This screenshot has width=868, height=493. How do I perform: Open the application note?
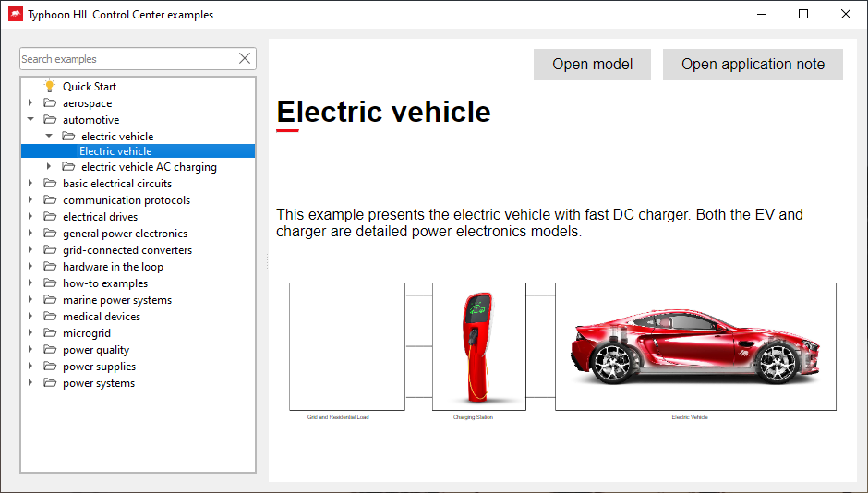(753, 65)
